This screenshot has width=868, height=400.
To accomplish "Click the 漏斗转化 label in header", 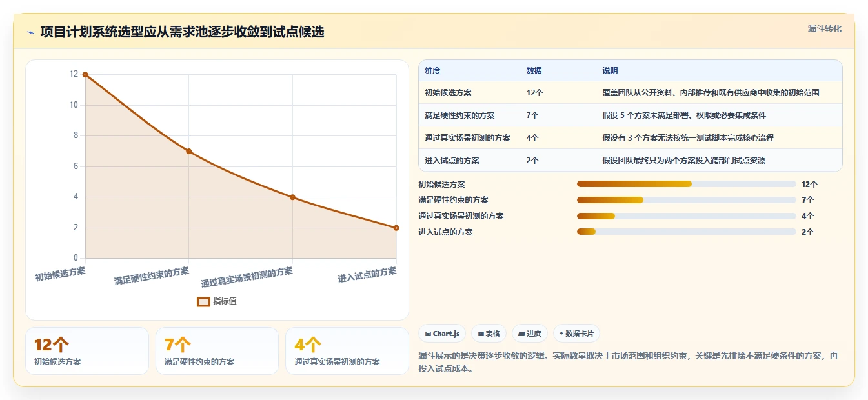I will click(x=824, y=28).
